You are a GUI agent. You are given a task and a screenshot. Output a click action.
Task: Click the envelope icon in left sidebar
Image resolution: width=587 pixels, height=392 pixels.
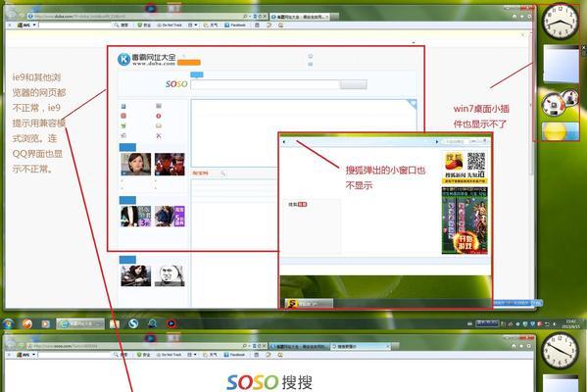[x=159, y=125]
